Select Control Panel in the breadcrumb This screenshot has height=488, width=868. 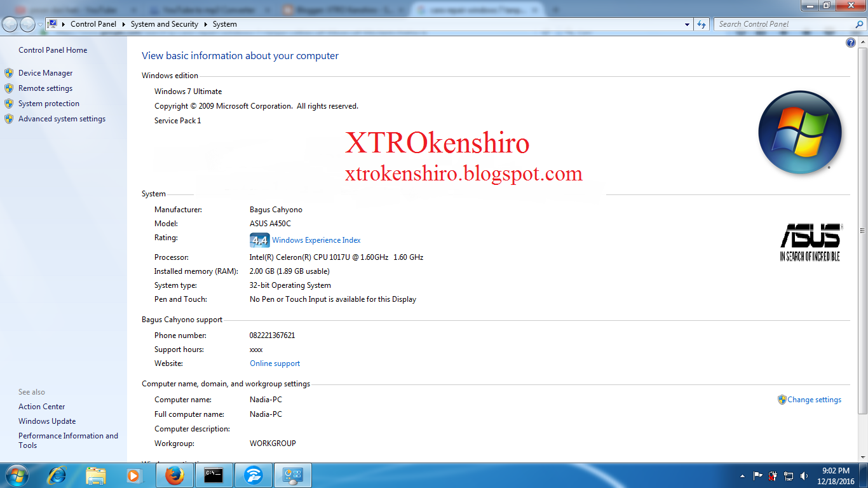[x=93, y=24]
